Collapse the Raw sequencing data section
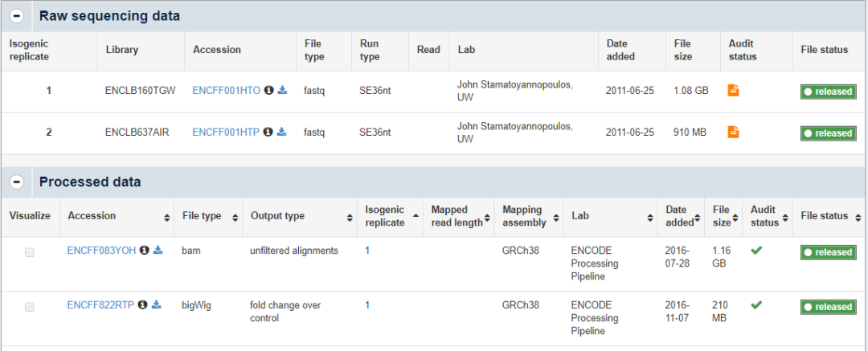The image size is (868, 351). pyautogui.click(x=18, y=16)
